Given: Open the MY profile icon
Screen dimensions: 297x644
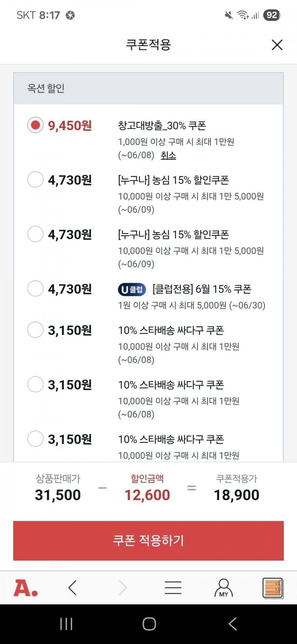Looking at the screenshot, I should pos(224,588).
